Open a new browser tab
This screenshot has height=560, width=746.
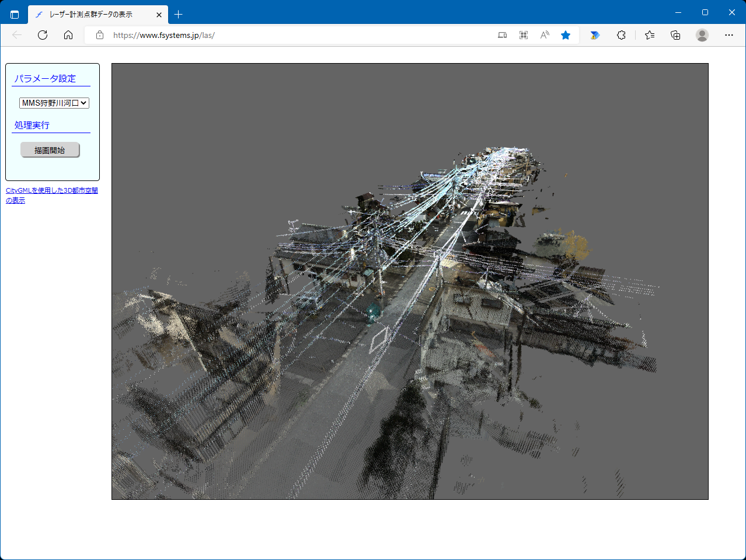(x=179, y=15)
